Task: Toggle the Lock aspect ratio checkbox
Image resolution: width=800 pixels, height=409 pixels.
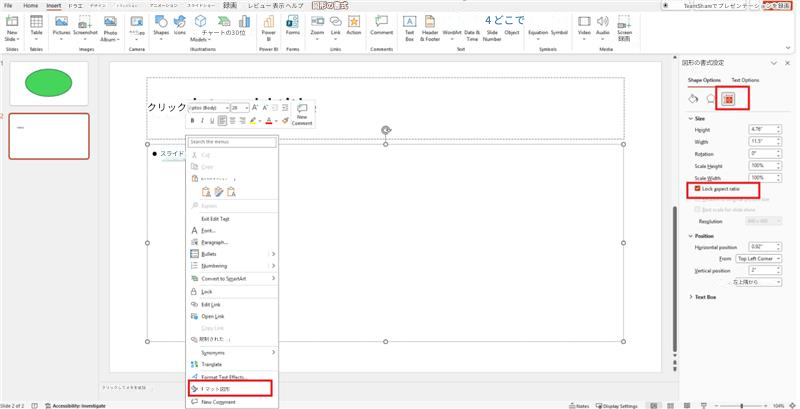Action: (x=697, y=189)
